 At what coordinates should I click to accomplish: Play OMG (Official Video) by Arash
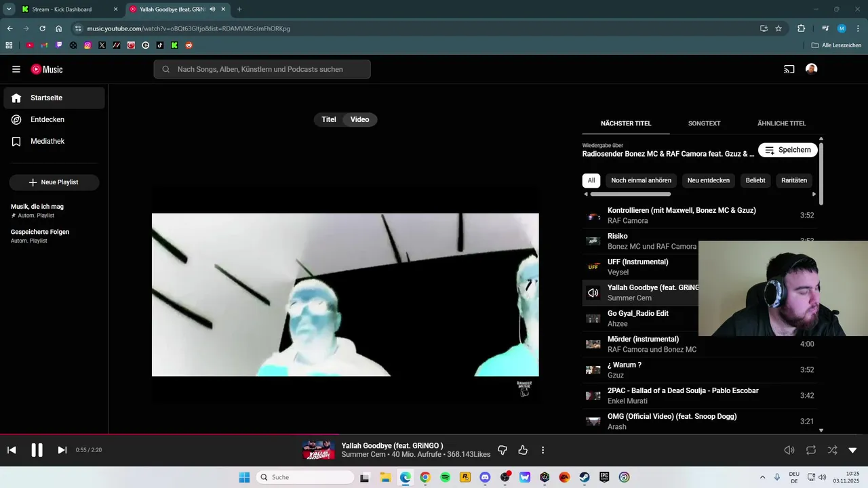tap(699, 422)
